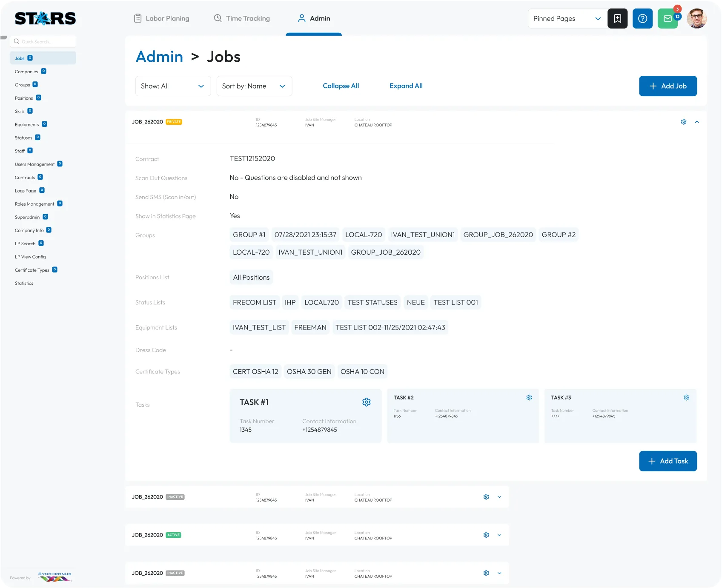Click the TASK #1 settings gear
This screenshot has height=588, width=722.
point(366,402)
